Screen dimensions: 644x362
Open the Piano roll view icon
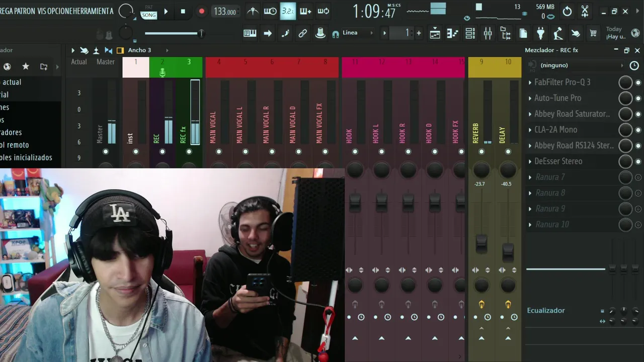pyautogui.click(x=452, y=34)
